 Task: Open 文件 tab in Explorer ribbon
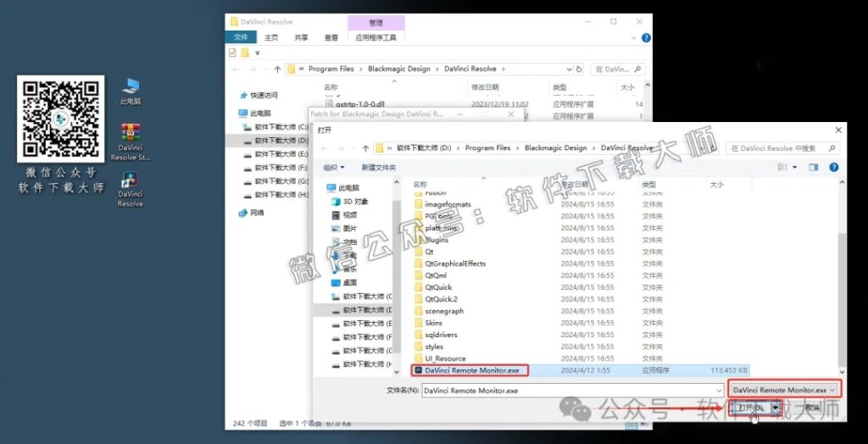coord(241,37)
